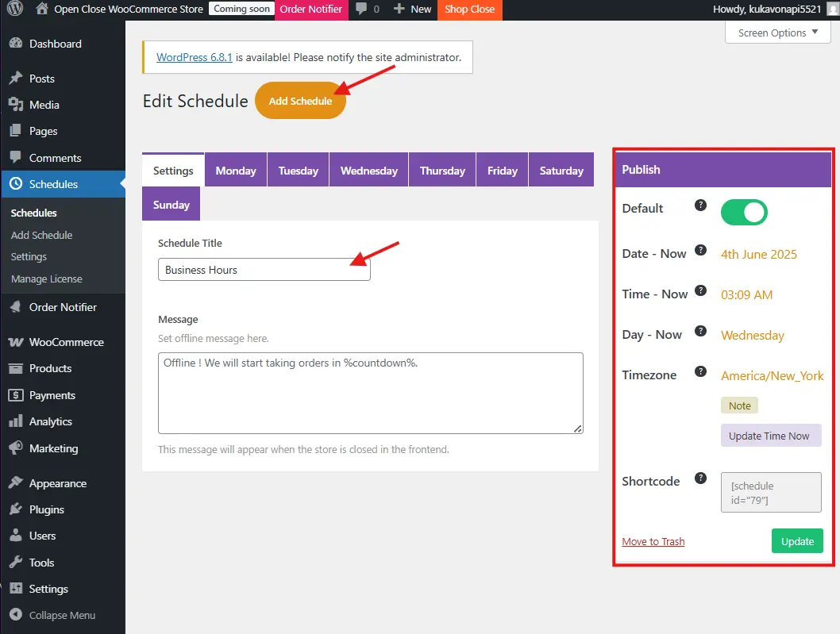Click help icon next to Default
Screen dimensions: 840x634
coord(701,205)
